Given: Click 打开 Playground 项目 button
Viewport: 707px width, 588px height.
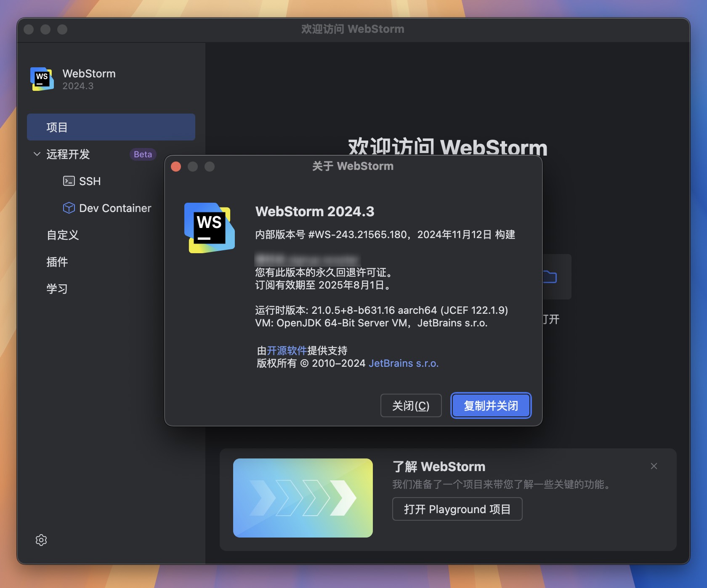Looking at the screenshot, I should 457,509.
